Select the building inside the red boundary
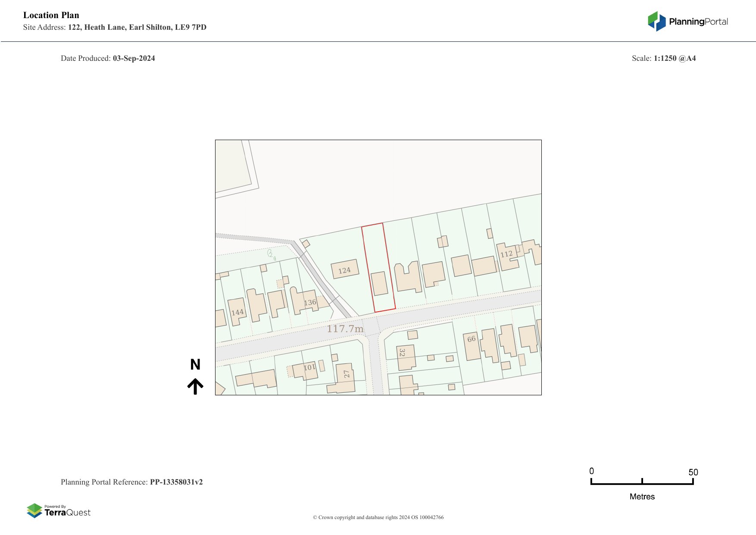 [379, 284]
